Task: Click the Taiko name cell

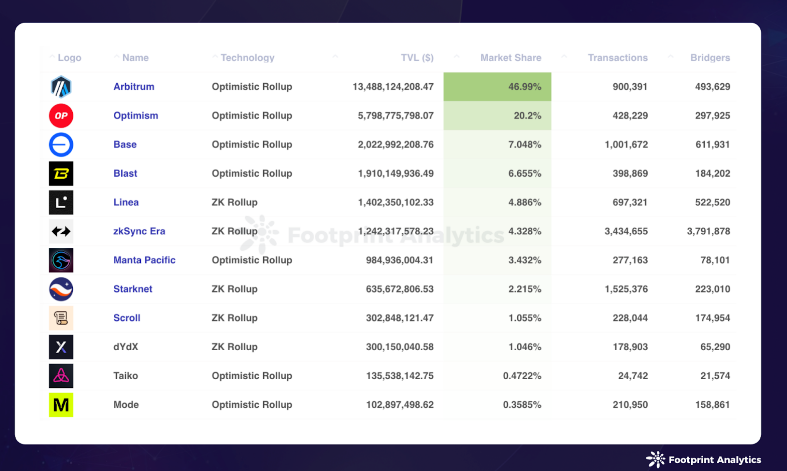Action: click(x=125, y=376)
